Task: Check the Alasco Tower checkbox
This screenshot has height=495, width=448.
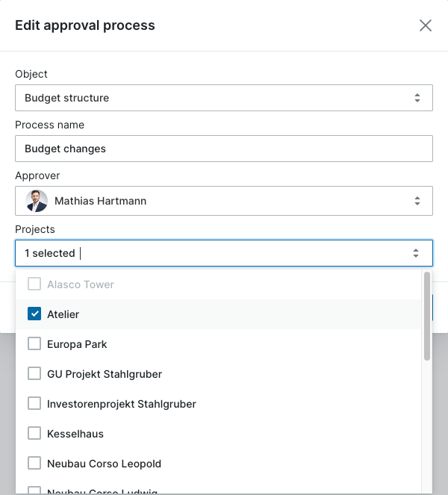Action: [x=34, y=284]
